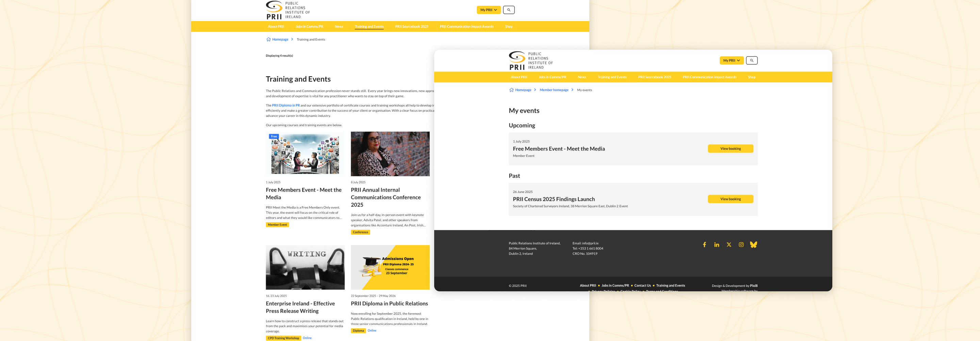
Task: Expand My PRII dropdown on Training page
Action: pos(489,10)
